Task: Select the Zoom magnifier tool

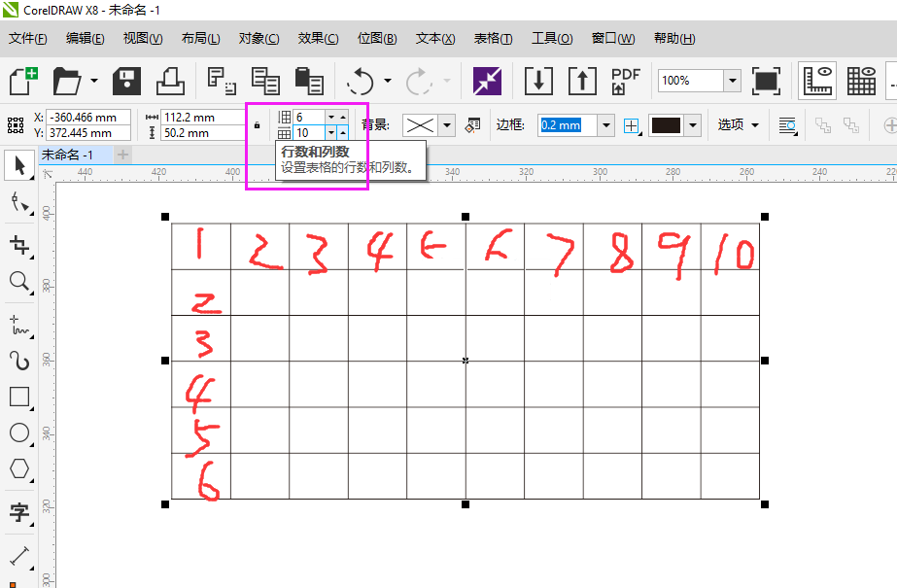Action: pos(19,282)
